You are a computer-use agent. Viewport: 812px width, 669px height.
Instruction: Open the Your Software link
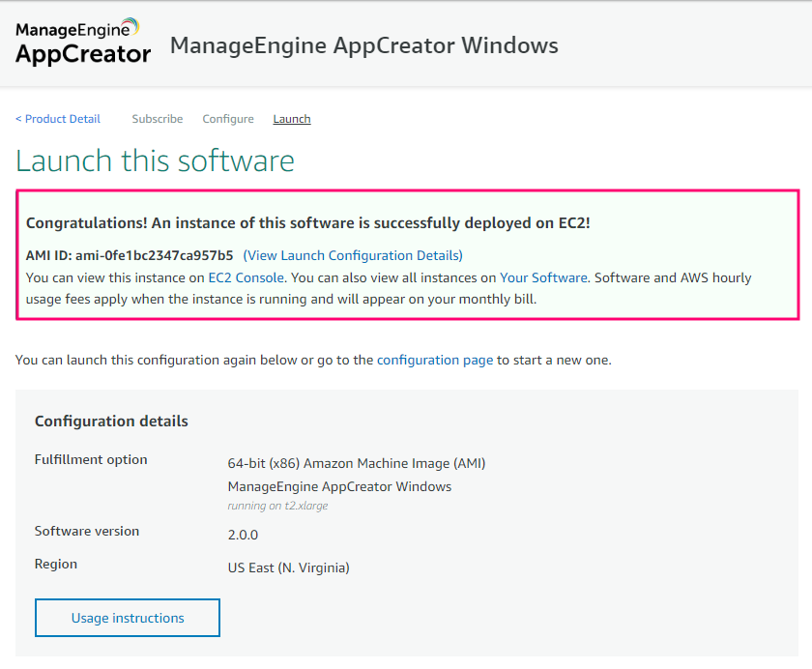543,277
